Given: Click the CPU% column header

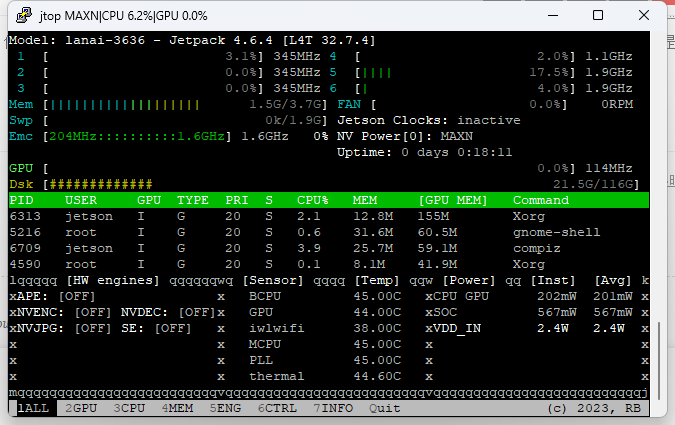Looking at the screenshot, I should 312,200.
